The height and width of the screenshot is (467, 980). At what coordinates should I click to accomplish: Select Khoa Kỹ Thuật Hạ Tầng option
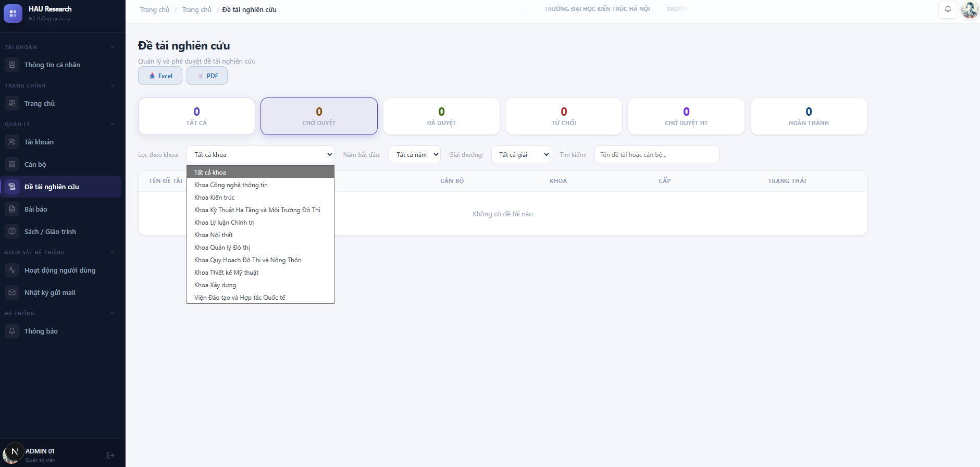pos(260,210)
